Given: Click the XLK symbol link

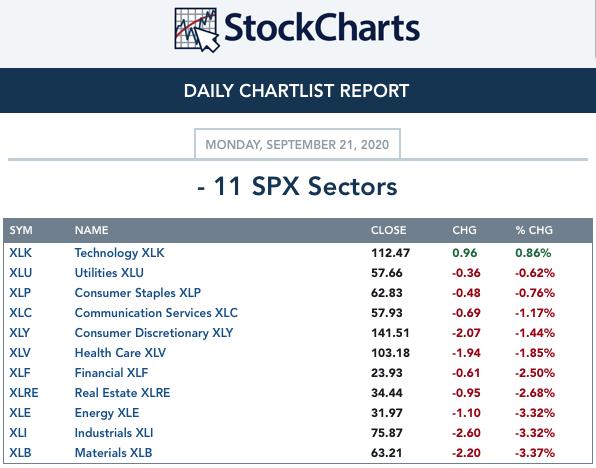Looking at the screenshot, I should point(21,253).
